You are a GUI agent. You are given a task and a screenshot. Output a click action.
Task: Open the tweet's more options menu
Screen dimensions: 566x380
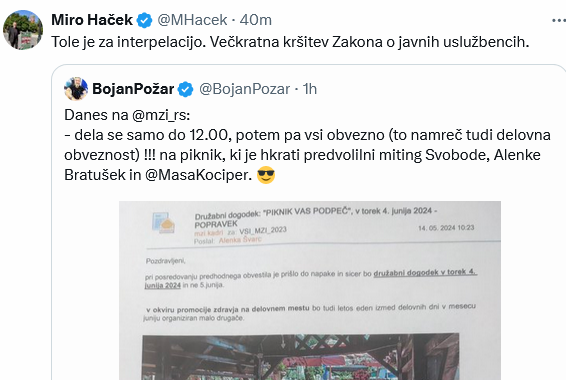(559, 21)
